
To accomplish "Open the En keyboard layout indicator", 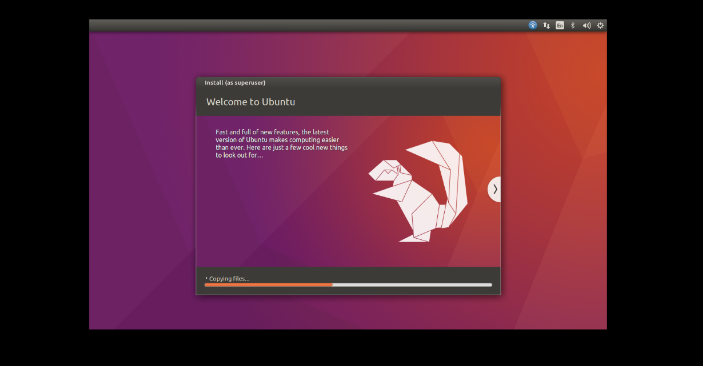I will [x=560, y=26].
